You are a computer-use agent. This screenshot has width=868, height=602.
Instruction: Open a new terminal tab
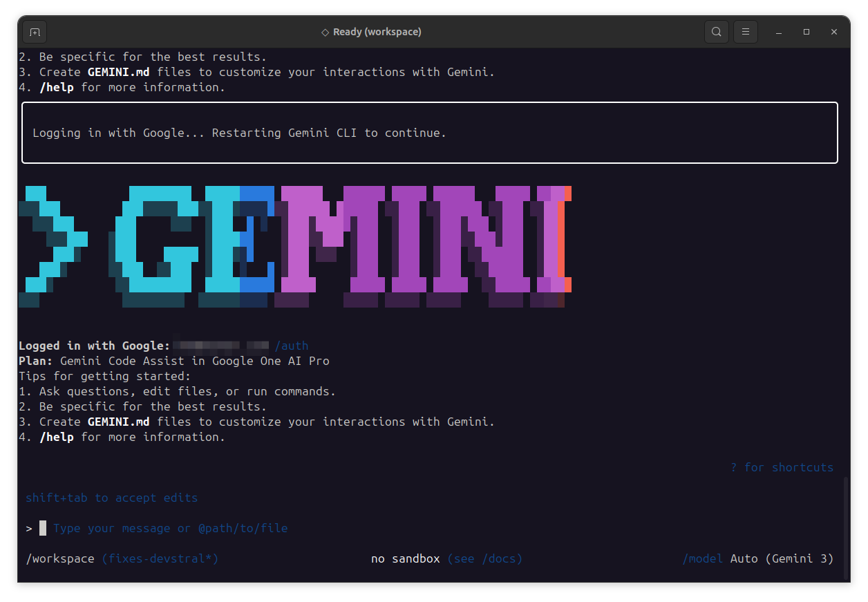(x=35, y=32)
